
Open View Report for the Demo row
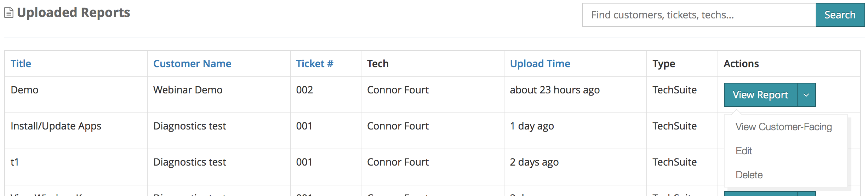[760, 95]
